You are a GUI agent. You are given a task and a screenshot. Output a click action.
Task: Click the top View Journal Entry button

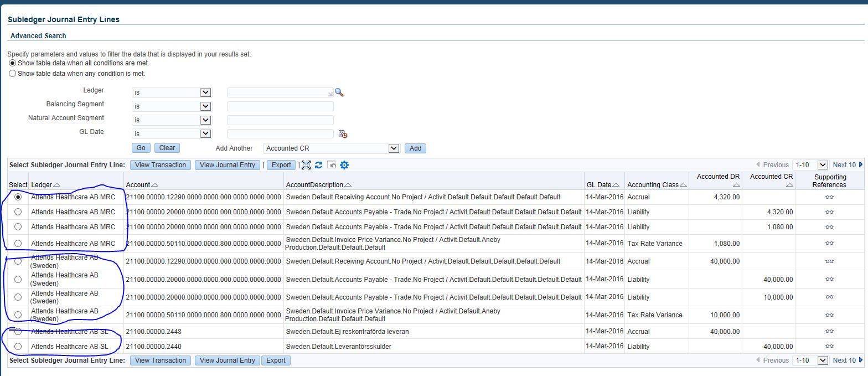(x=228, y=165)
